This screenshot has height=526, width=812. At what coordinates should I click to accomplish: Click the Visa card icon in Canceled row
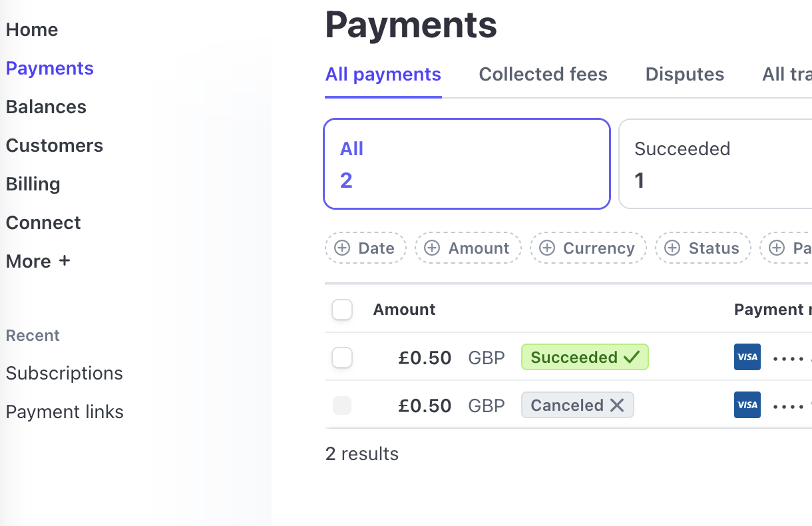[747, 405]
